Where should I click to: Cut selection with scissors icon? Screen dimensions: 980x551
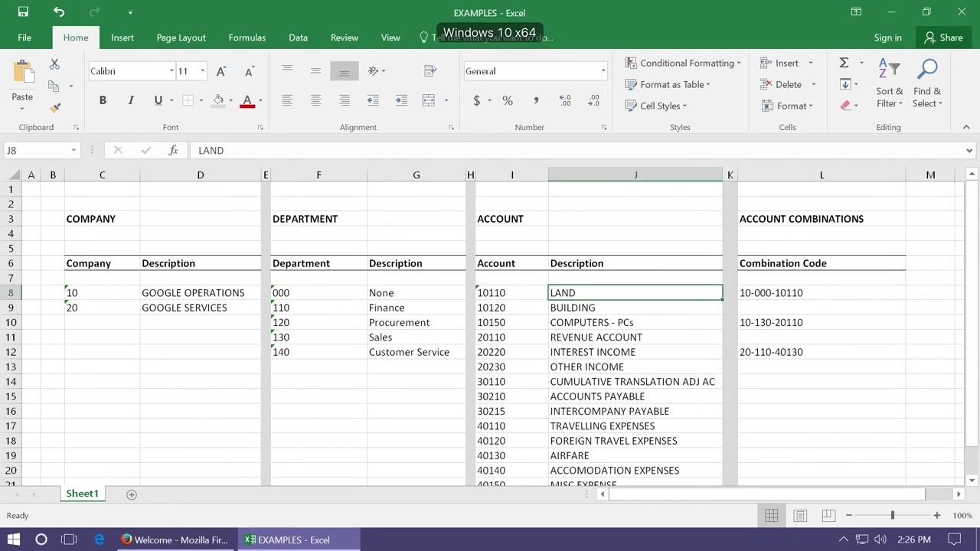click(x=54, y=64)
